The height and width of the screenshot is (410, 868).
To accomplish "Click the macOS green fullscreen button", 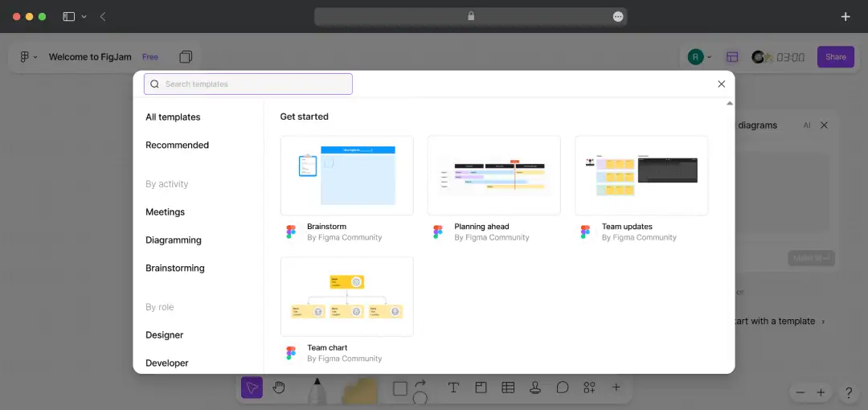I will point(42,17).
